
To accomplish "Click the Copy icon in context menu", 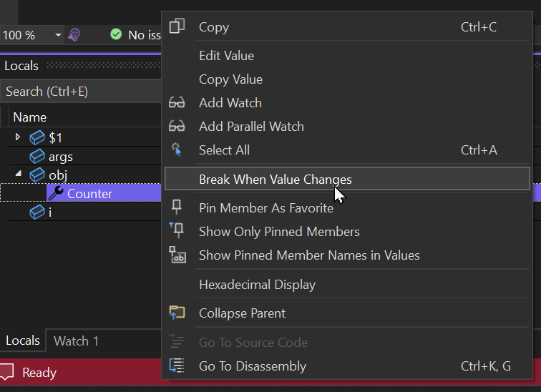I will pos(177,26).
